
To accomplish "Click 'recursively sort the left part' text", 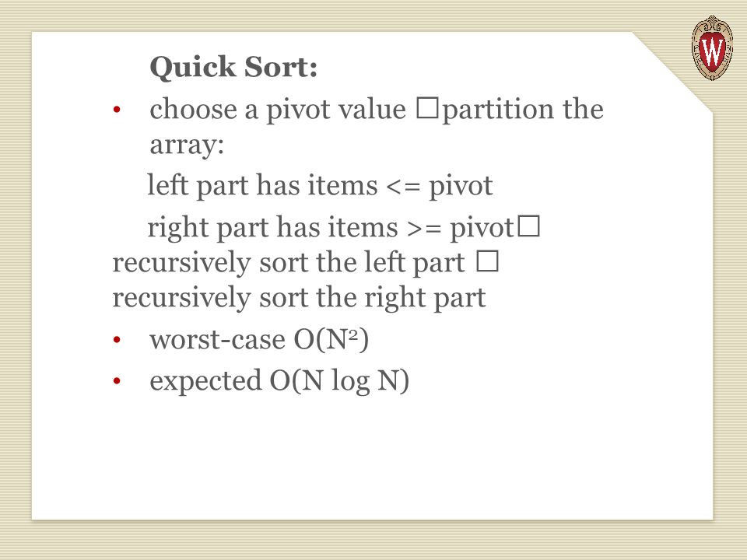I will [288, 264].
